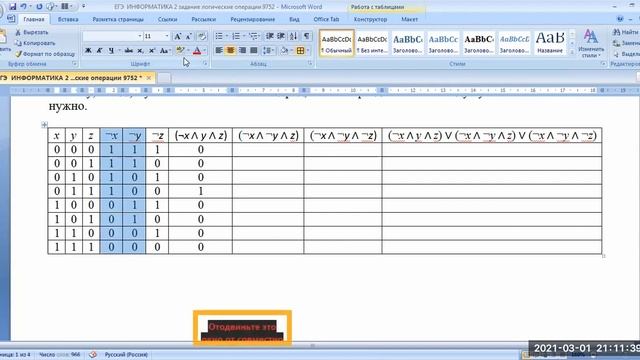The height and width of the screenshot is (360, 640).
Task: Open cell shading paint bucket
Action: click(284, 51)
